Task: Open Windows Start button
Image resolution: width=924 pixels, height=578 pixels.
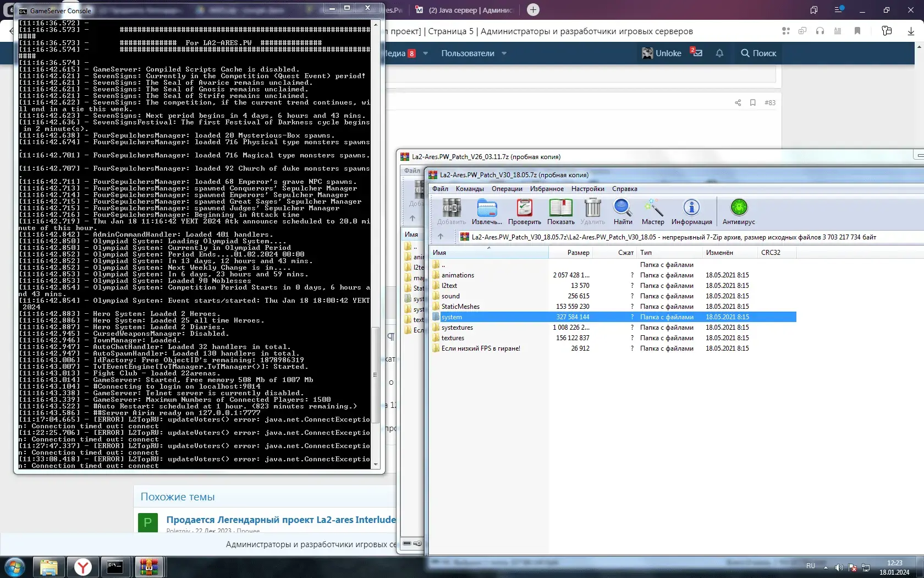Action: click(15, 566)
